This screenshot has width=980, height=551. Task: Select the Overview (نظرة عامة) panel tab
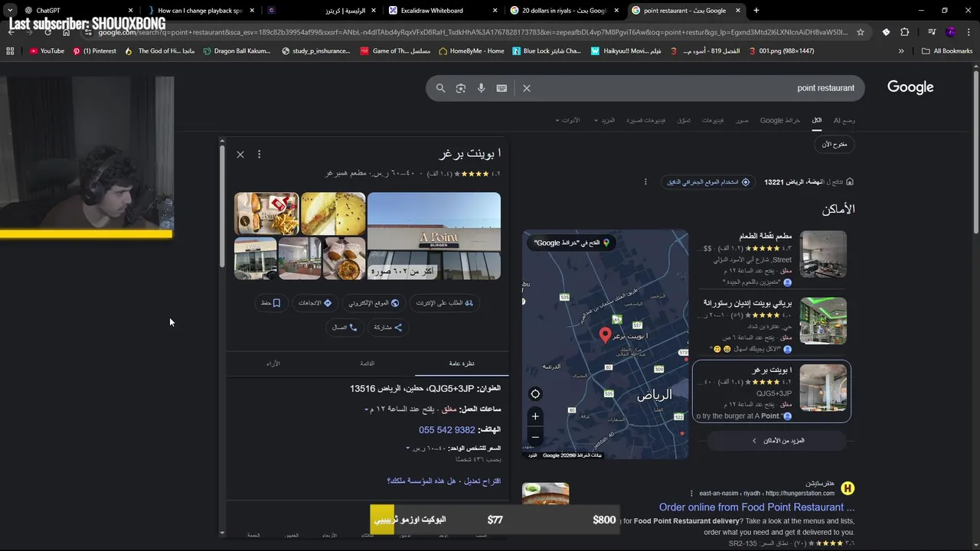click(x=461, y=364)
